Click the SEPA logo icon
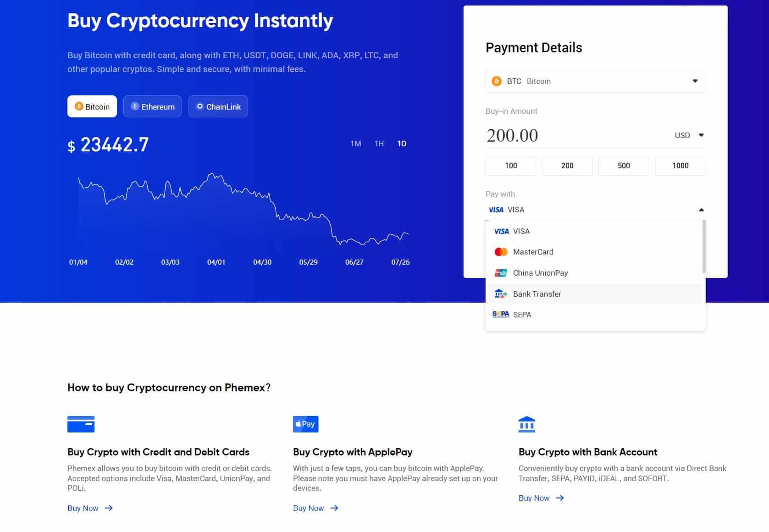Image resolution: width=769 pixels, height=532 pixels. 500,315
